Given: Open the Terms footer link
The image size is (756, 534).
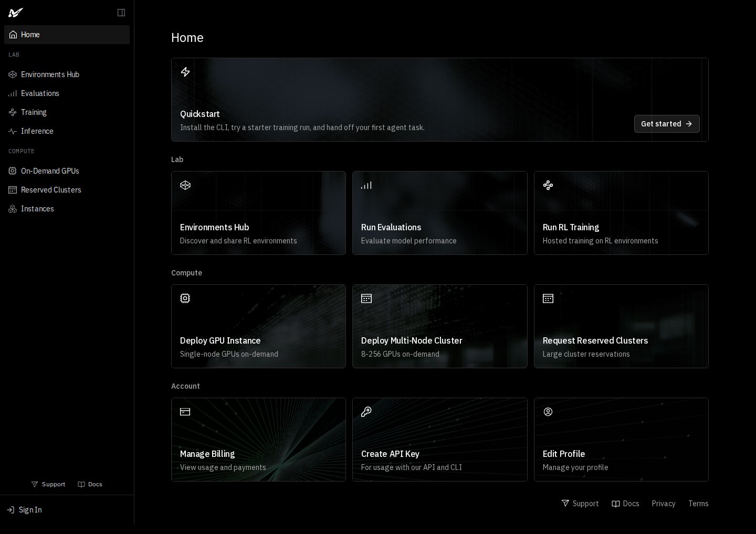Looking at the screenshot, I should coord(698,504).
